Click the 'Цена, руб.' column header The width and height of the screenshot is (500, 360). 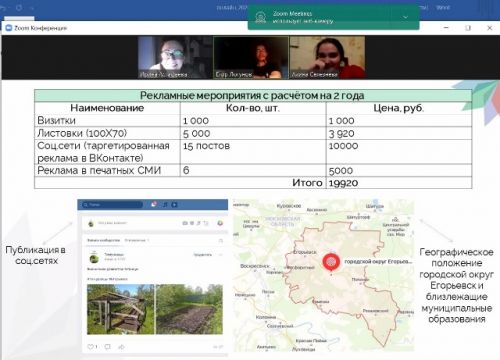click(399, 108)
